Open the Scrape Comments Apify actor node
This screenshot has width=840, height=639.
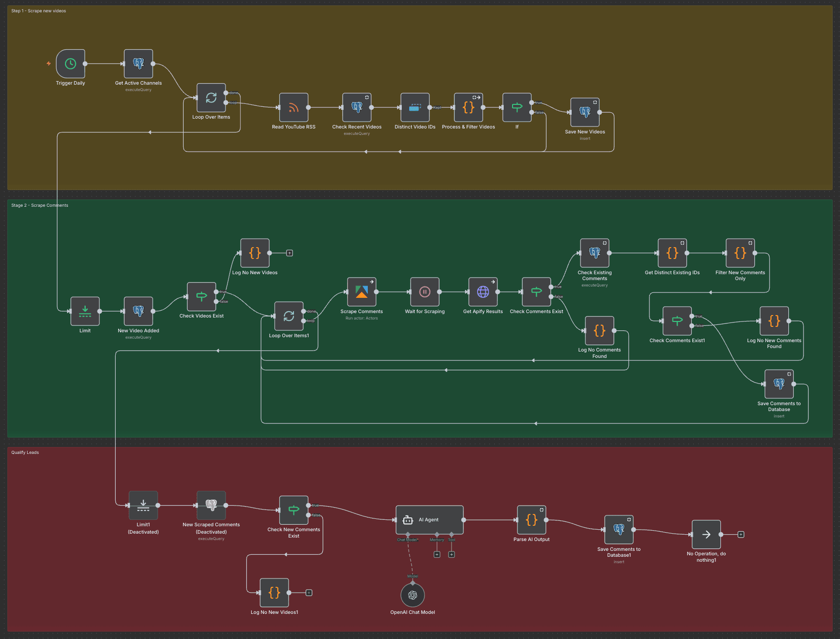pos(361,291)
